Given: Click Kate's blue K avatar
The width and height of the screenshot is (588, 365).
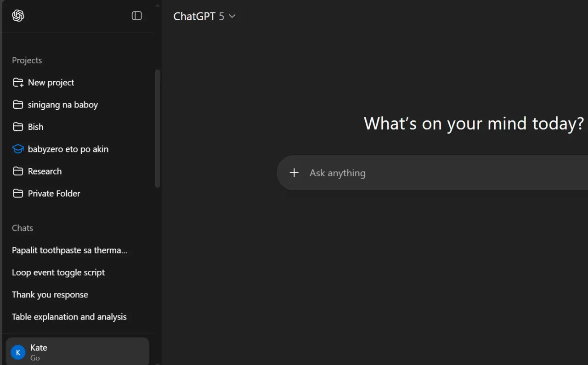Looking at the screenshot, I should coord(18,353).
